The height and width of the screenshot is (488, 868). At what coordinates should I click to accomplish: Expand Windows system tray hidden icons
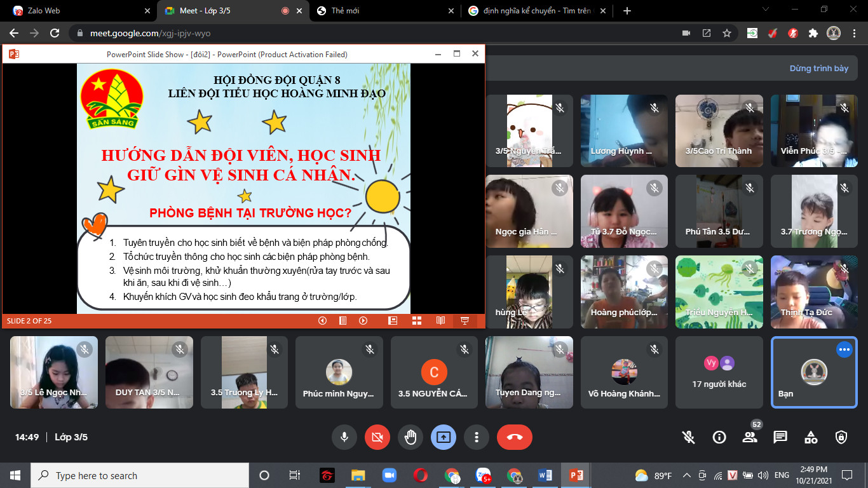pos(687,475)
